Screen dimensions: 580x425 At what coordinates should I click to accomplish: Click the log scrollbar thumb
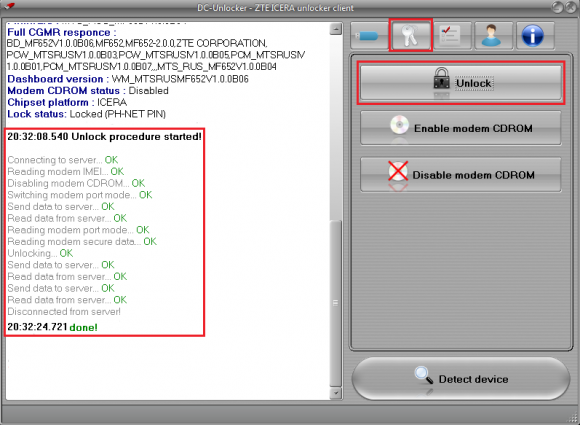tap(336, 303)
